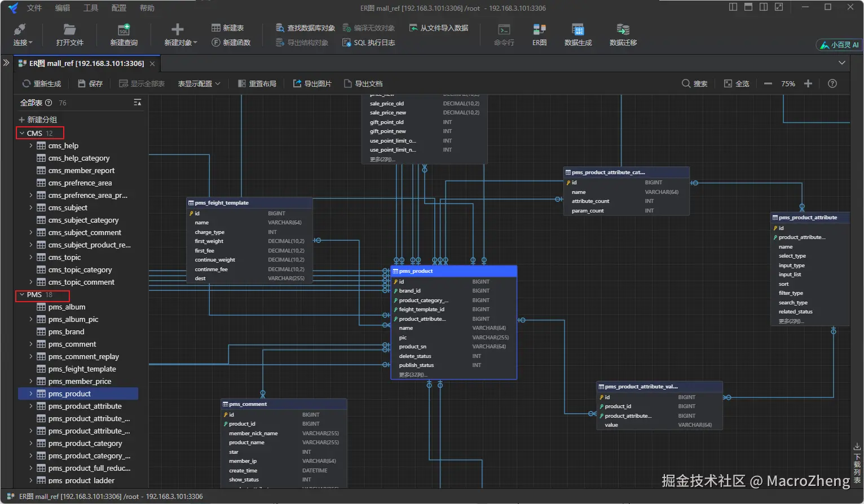Zoom in with the plus icon

coord(808,83)
